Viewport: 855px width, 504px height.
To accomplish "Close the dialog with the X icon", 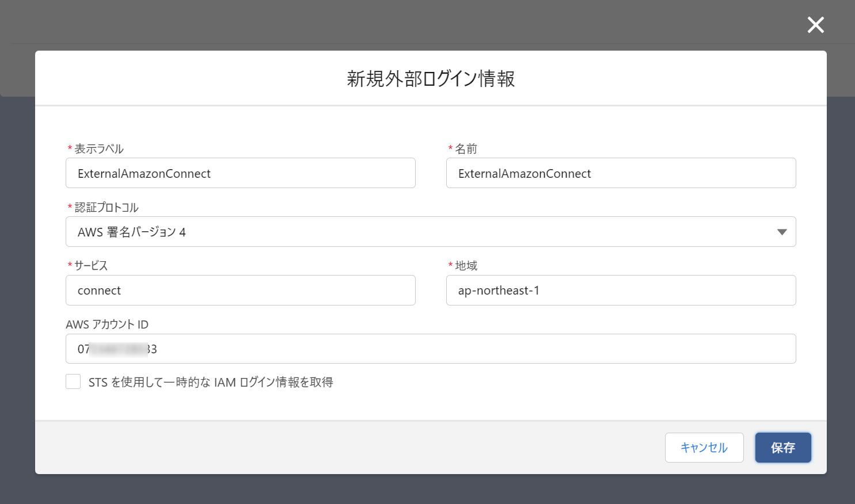I will tap(815, 25).
